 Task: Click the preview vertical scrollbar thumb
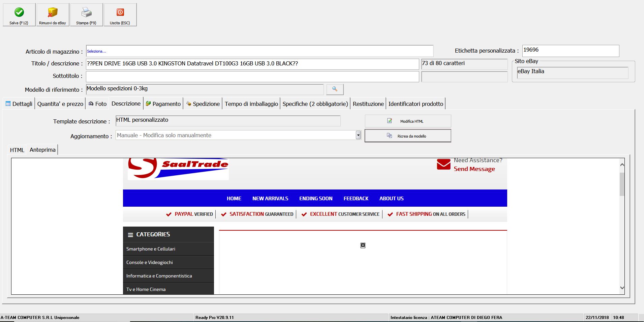pos(622,184)
